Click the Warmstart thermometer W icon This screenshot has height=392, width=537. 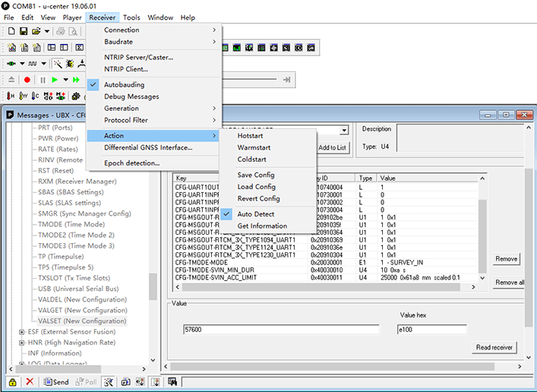pyautogui.click(x=24, y=96)
